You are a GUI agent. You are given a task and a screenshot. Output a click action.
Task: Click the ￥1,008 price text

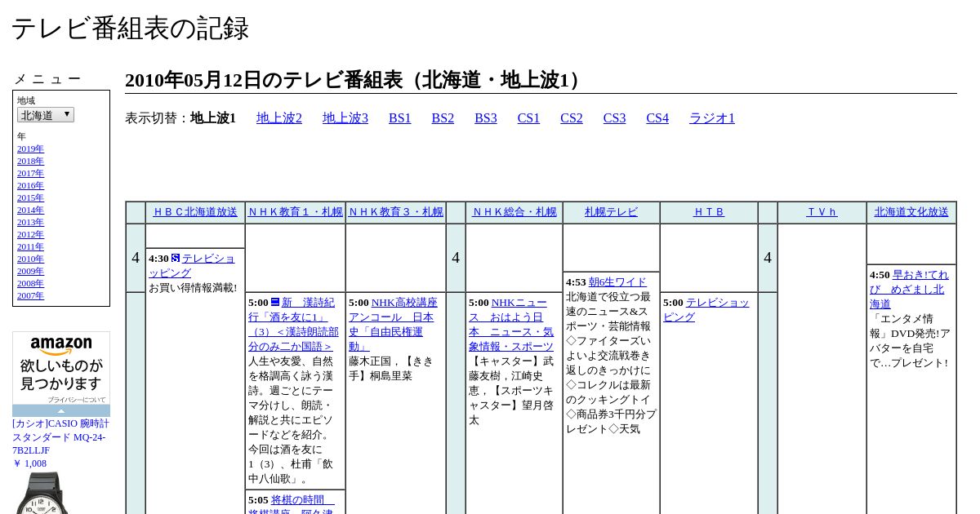pyautogui.click(x=29, y=463)
